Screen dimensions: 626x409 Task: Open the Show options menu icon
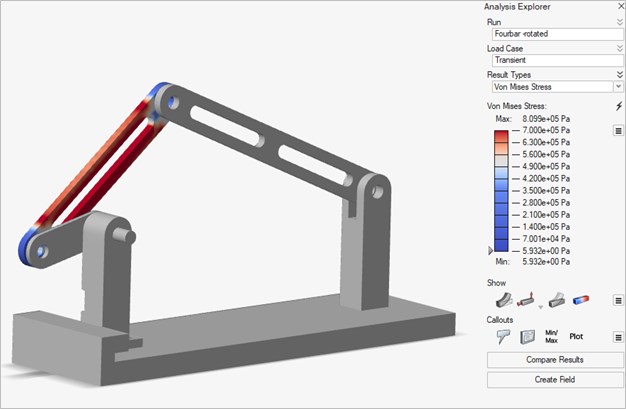click(x=618, y=300)
